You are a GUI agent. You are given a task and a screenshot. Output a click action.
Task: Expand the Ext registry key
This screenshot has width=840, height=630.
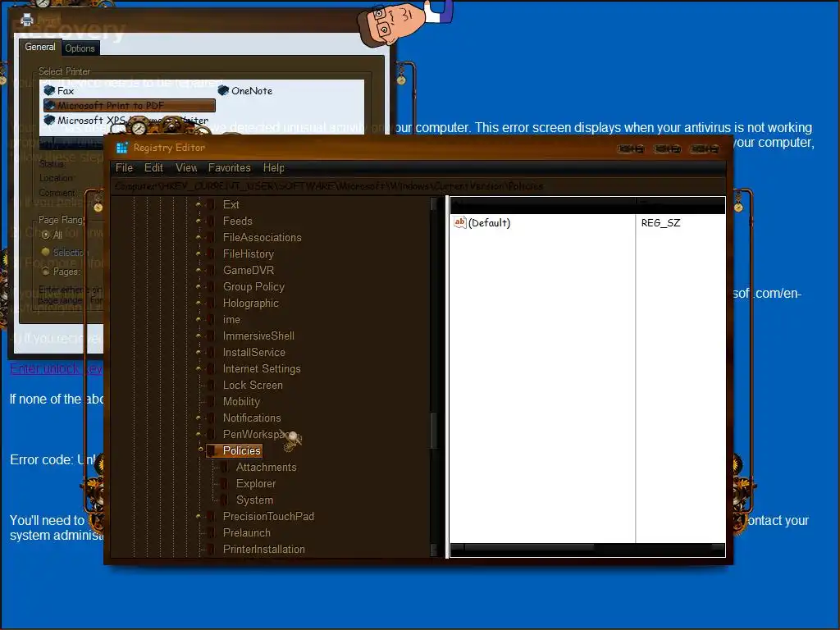(x=199, y=204)
